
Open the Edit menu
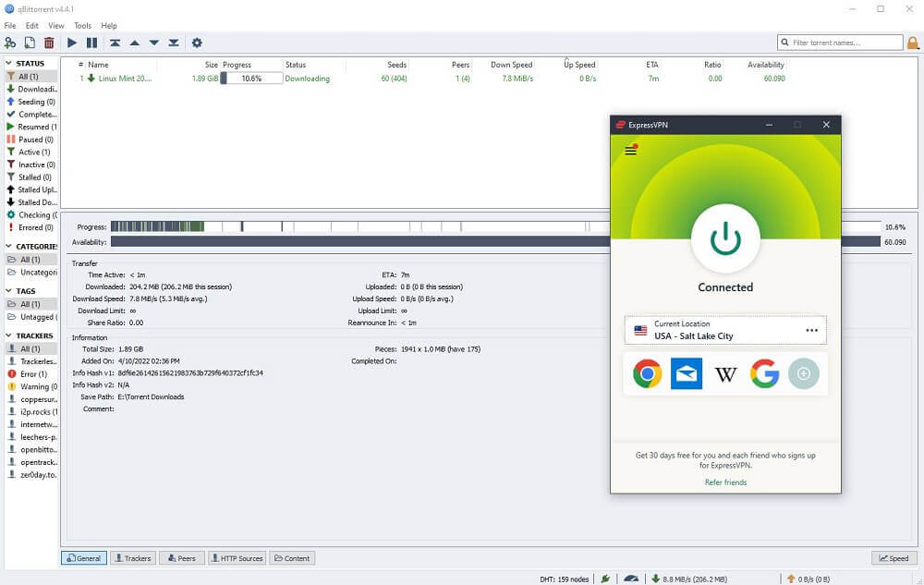[31, 25]
